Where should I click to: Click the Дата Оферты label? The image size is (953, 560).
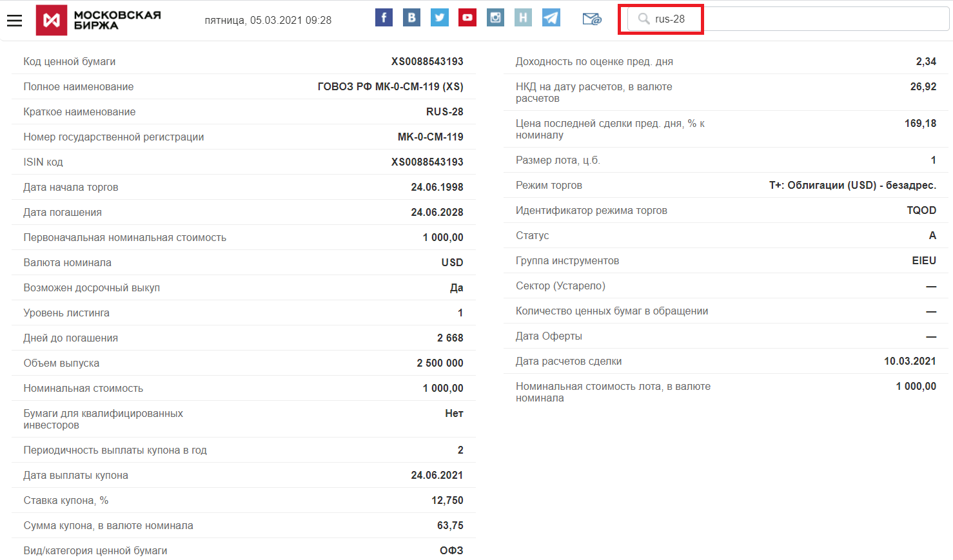tap(549, 336)
